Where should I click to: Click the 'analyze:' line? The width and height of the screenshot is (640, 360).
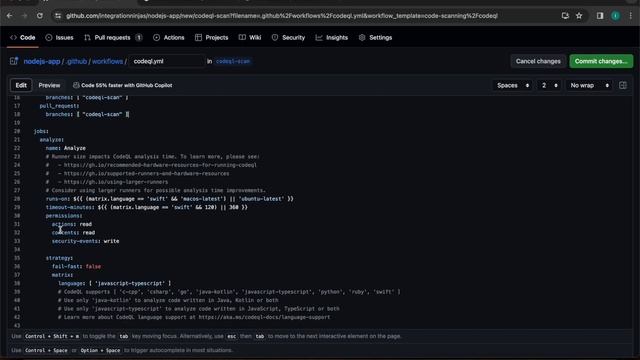[52, 140]
